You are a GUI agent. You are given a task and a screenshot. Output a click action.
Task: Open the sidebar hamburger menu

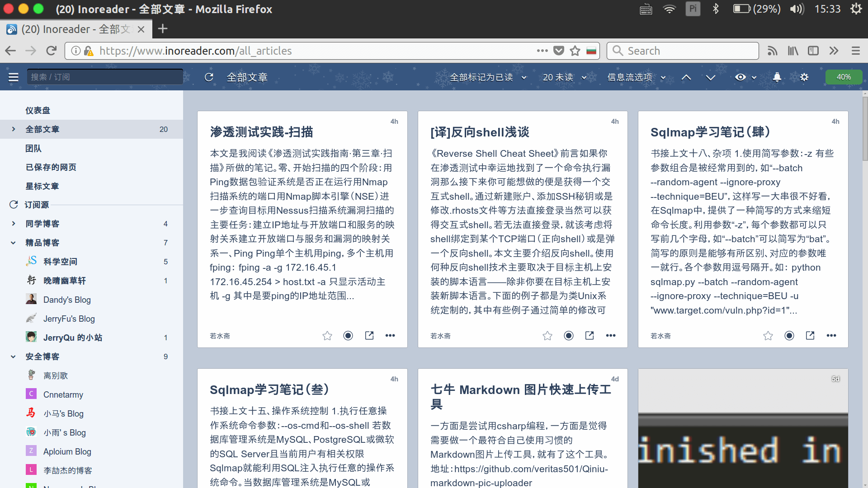(13, 77)
